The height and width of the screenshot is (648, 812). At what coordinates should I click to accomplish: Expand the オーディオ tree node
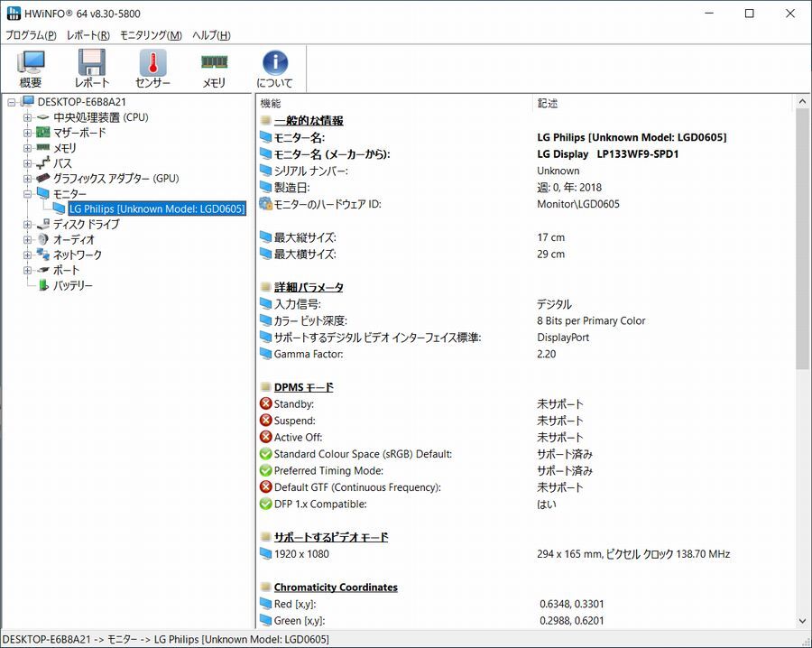tap(27, 239)
